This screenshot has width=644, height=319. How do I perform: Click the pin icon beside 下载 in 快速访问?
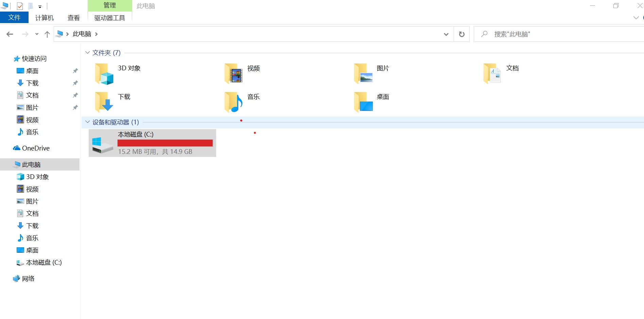coord(75,83)
